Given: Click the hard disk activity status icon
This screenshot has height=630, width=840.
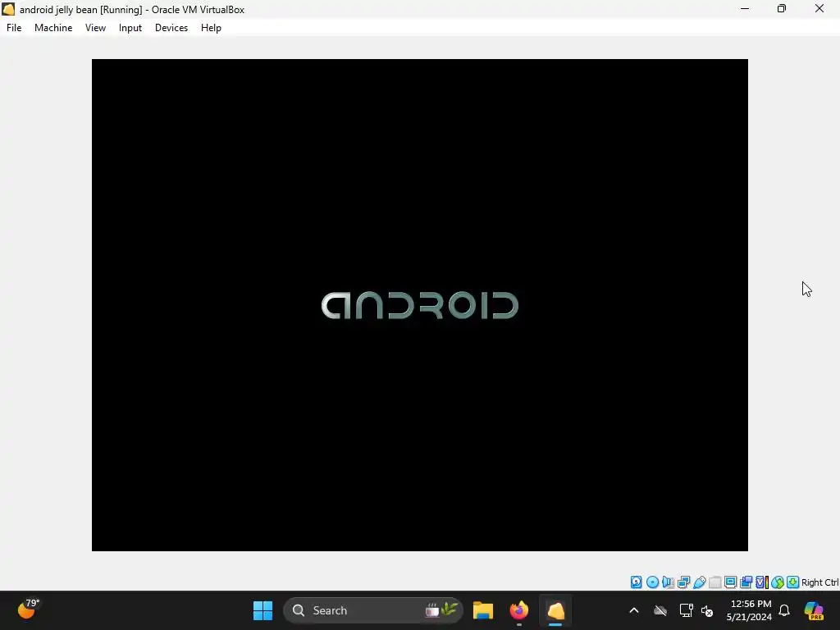Looking at the screenshot, I should (636, 582).
